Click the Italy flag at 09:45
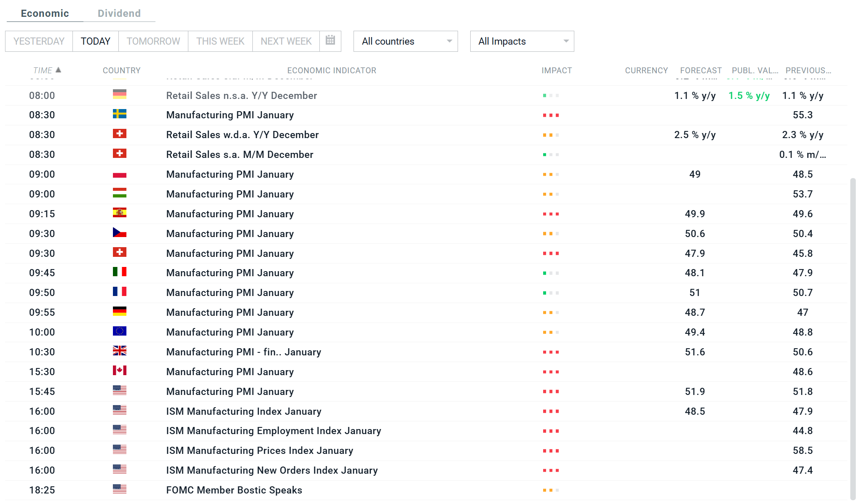 click(119, 272)
